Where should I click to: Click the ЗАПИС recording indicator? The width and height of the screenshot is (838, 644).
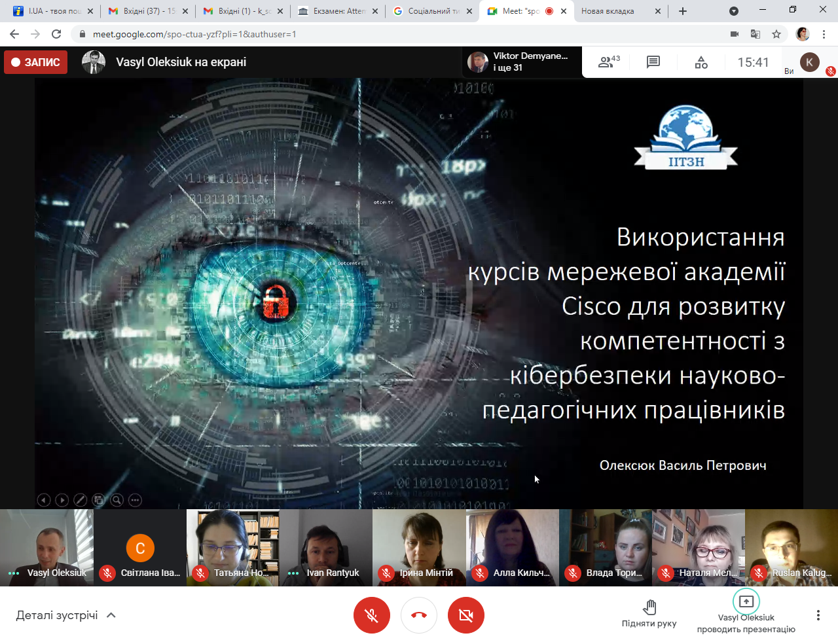(36, 62)
